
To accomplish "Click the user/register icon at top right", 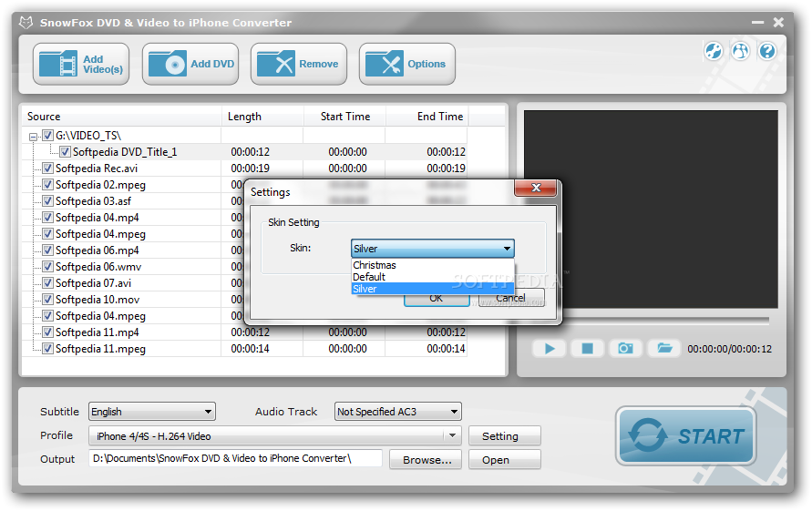I will (740, 51).
